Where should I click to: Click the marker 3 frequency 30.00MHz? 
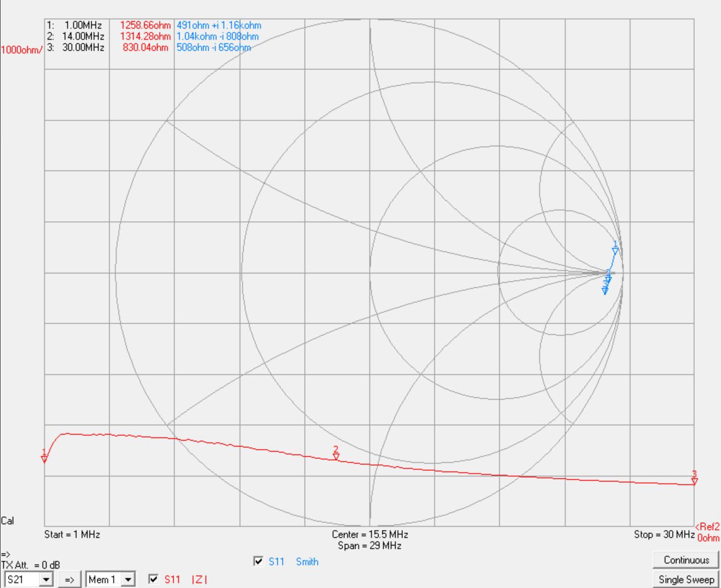[83, 47]
